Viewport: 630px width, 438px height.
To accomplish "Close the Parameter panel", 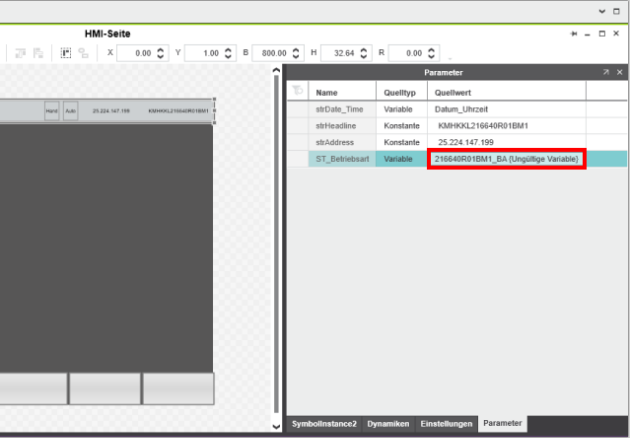I will pyautogui.click(x=620, y=72).
